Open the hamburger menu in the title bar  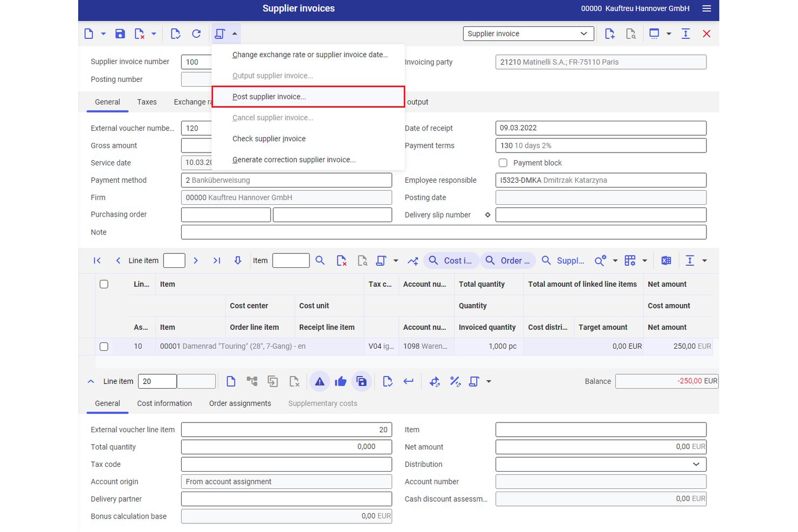point(706,9)
